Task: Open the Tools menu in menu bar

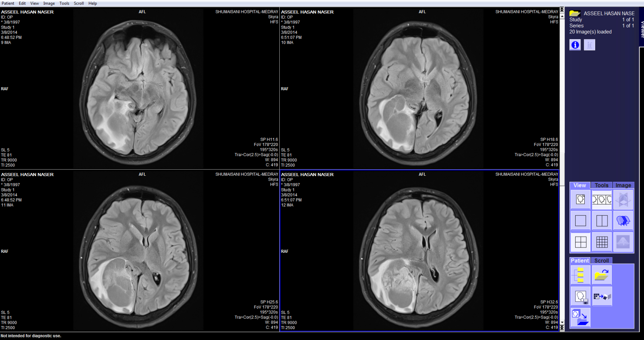Action: (x=64, y=3)
